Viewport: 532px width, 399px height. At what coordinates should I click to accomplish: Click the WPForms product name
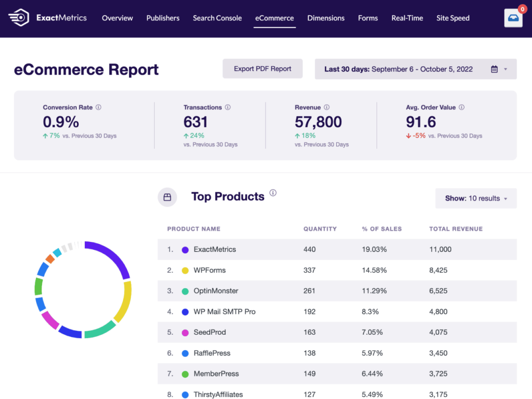210,270
